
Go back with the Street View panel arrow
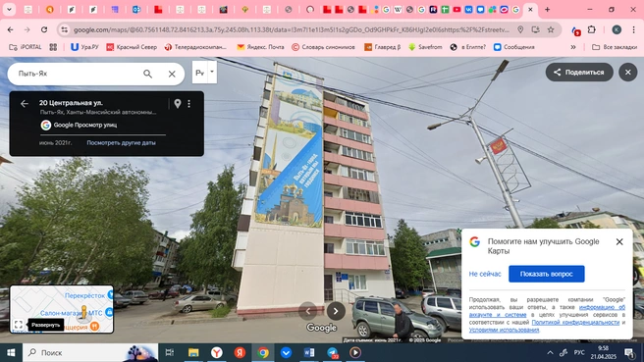25,103
